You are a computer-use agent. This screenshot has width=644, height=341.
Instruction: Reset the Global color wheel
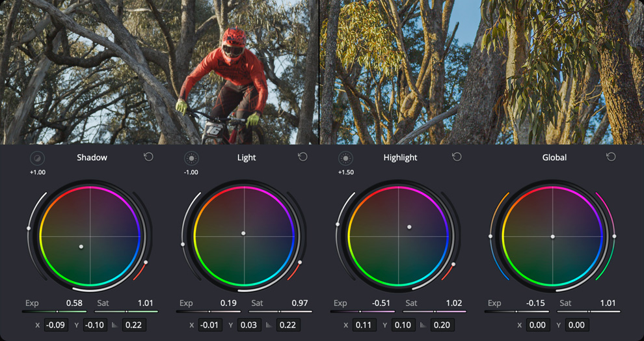click(611, 157)
